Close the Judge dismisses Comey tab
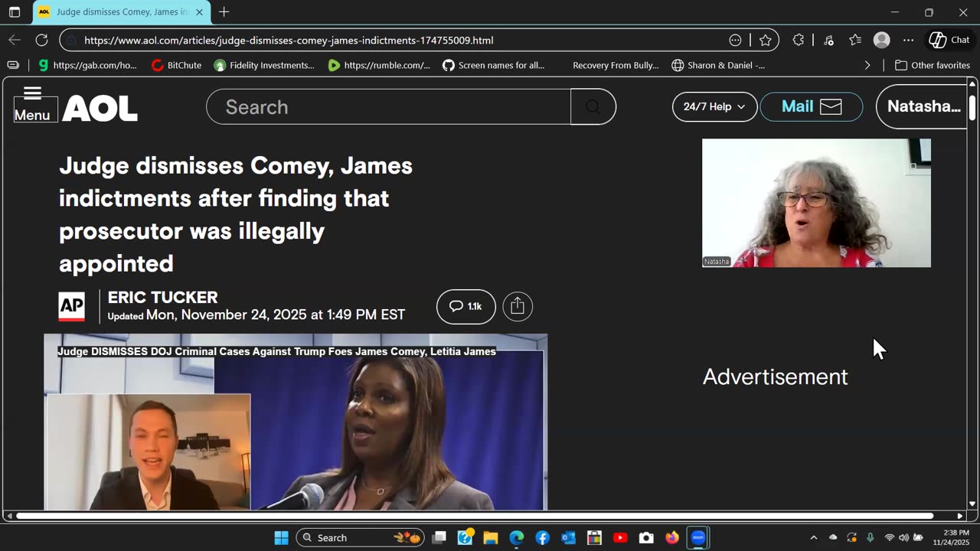This screenshot has height=551, width=980. (199, 12)
